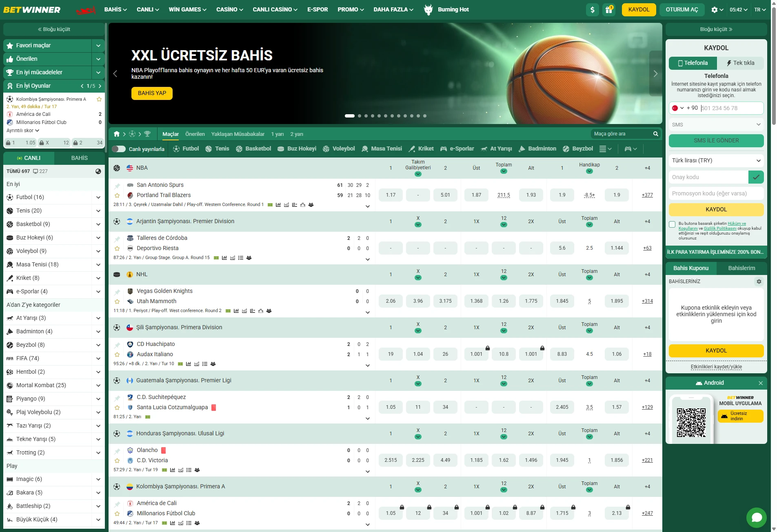The width and height of the screenshot is (777, 532).
Task: Click BAHİS YAP on the banner
Action: 152,93
